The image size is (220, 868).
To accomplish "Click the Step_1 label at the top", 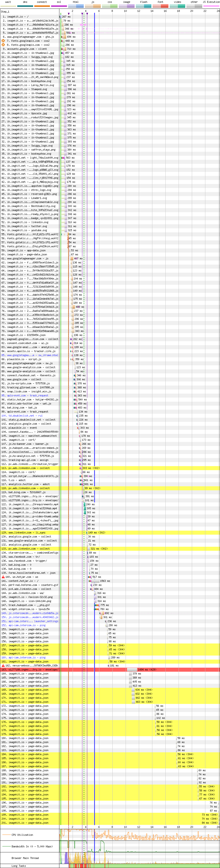I will (5, 12).
